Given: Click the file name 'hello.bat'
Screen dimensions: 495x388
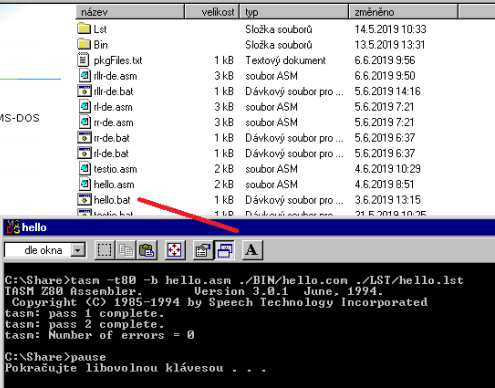Looking at the screenshot, I should coord(112,200).
